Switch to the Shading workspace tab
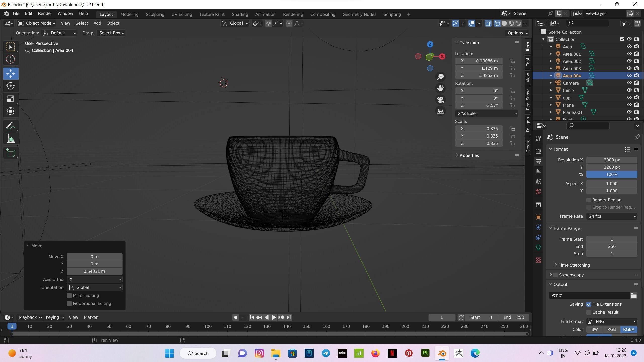The image size is (644, 362). (x=240, y=14)
